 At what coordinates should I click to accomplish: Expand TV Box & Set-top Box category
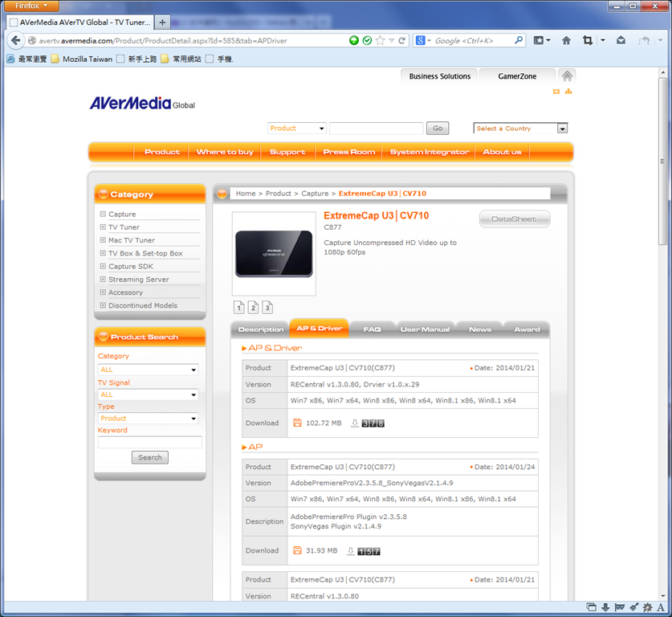point(103,253)
